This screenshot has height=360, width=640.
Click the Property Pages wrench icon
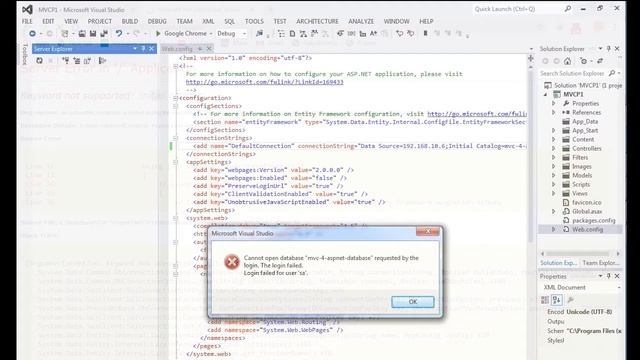tap(571, 300)
